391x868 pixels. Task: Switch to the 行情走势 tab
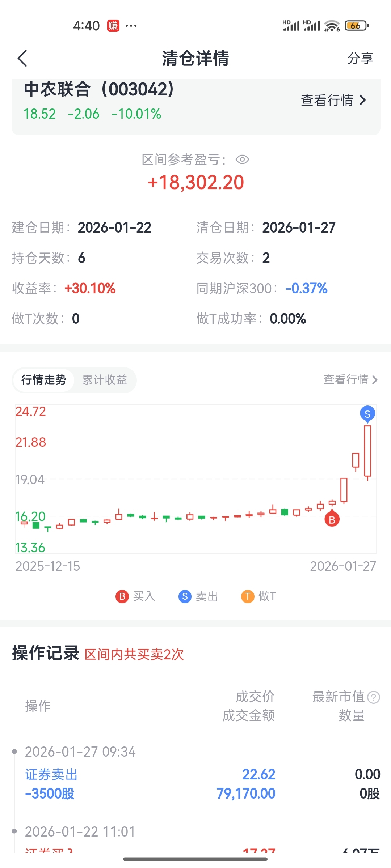[43, 380]
